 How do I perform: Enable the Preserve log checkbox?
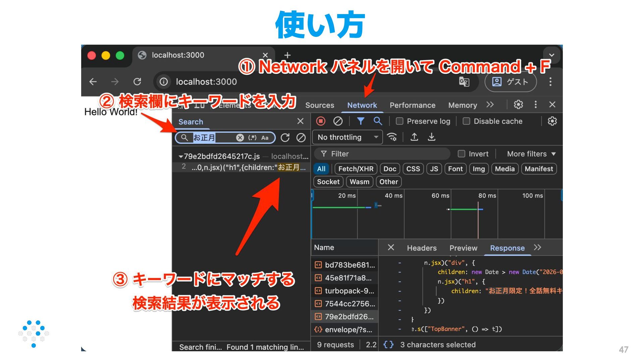399,121
